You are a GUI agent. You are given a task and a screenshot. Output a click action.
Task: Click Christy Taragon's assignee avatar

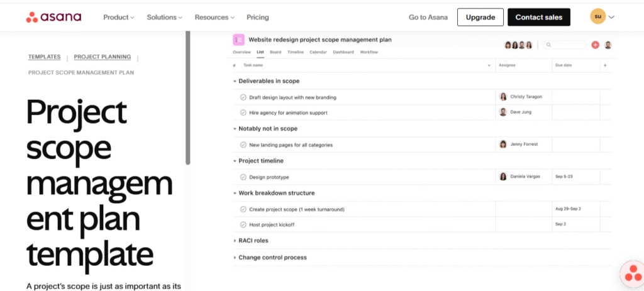pyautogui.click(x=502, y=97)
